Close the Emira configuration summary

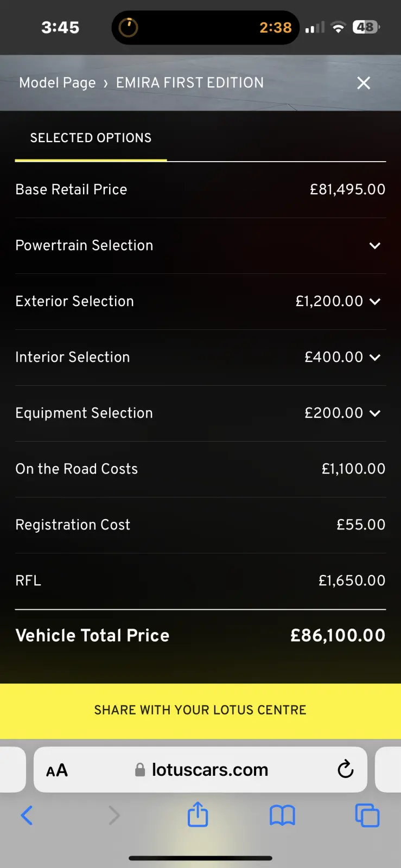tap(364, 83)
